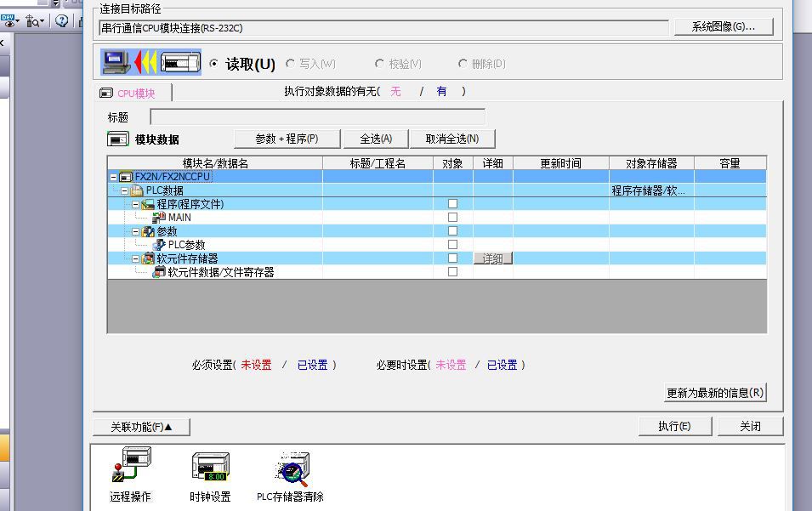The image size is (812, 511).
Task: Check the MAIN target checkbox
Action: click(x=452, y=217)
